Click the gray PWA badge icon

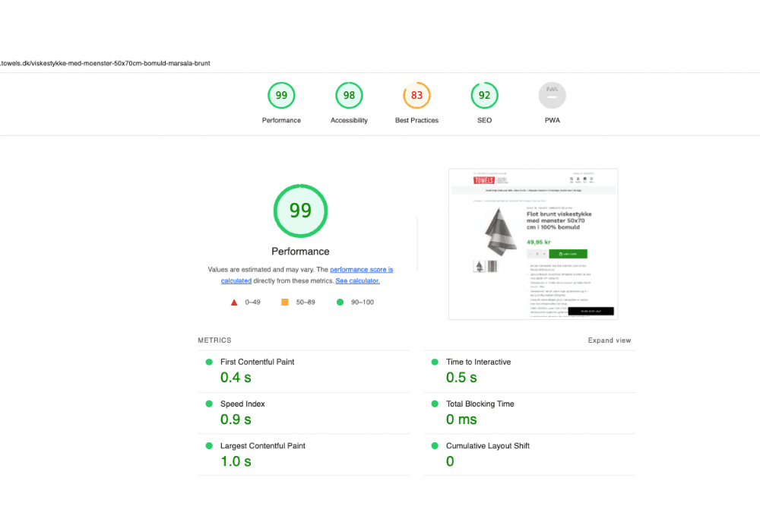pyautogui.click(x=552, y=95)
